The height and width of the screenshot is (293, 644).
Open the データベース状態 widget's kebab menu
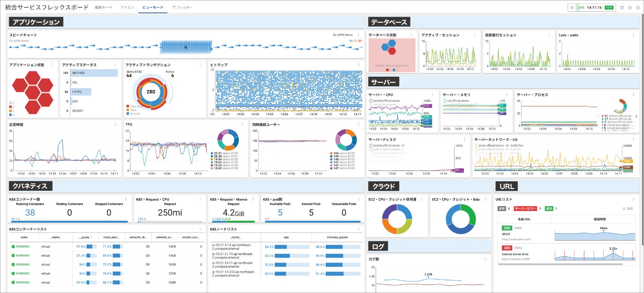tap(411, 35)
